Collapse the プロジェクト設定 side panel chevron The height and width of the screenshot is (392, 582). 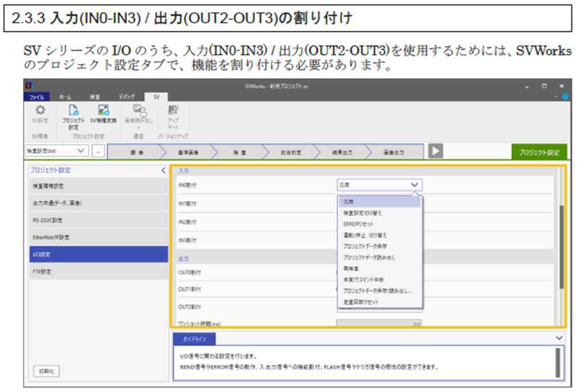coord(164,170)
